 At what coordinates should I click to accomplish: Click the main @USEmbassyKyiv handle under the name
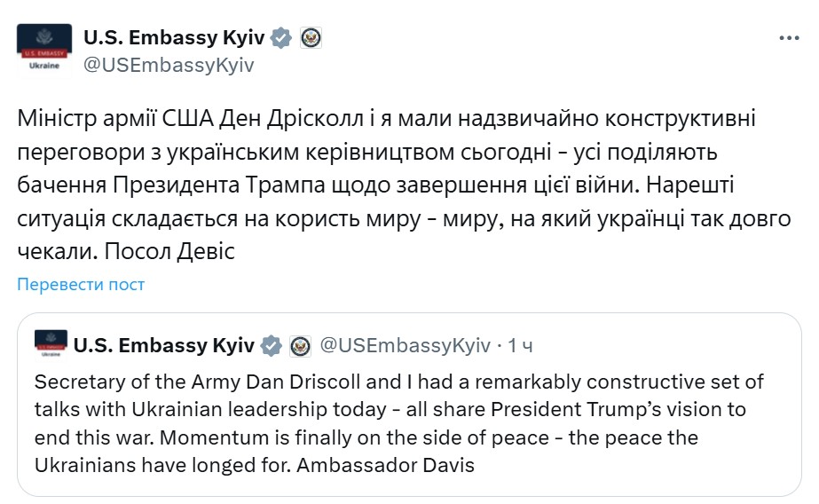(169, 65)
